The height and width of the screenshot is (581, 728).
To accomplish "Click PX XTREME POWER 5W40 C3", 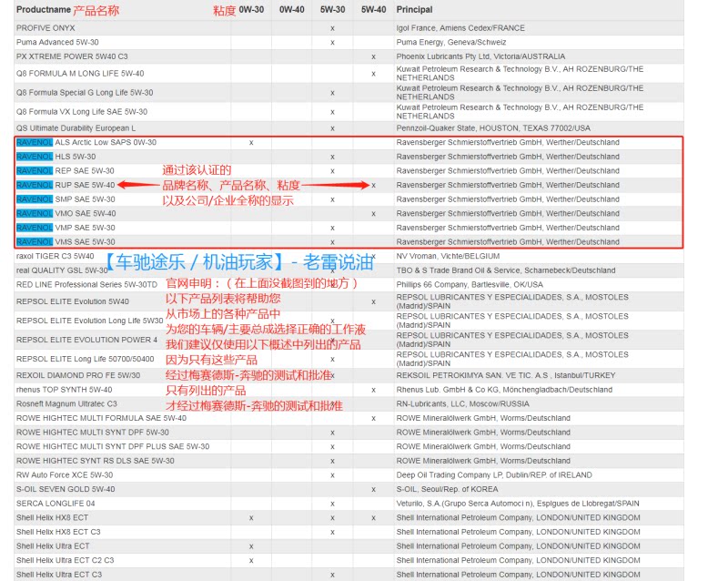I will tap(72, 56).
